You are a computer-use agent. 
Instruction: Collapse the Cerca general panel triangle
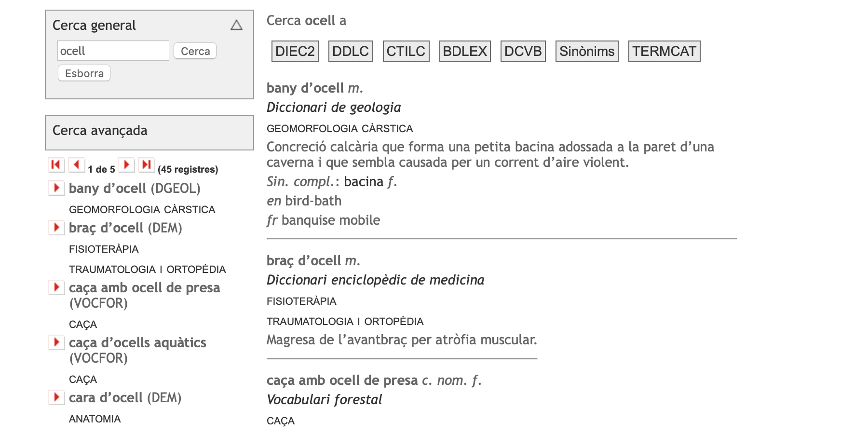(236, 25)
